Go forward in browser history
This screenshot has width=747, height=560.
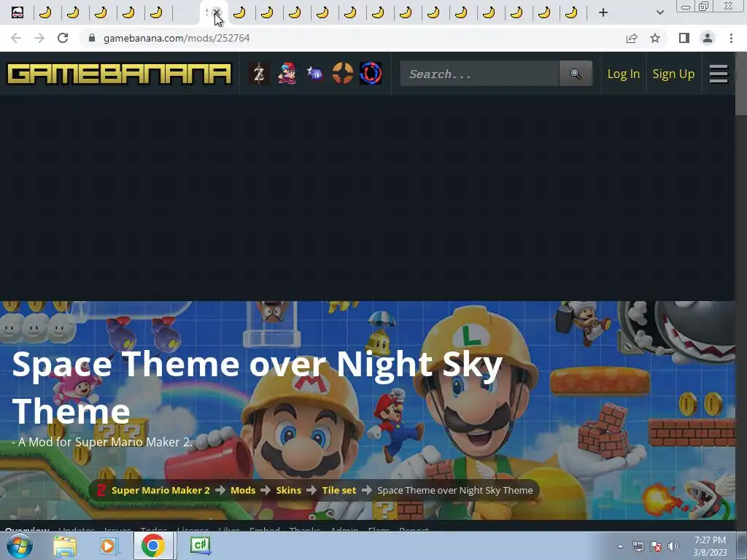pyautogui.click(x=39, y=38)
